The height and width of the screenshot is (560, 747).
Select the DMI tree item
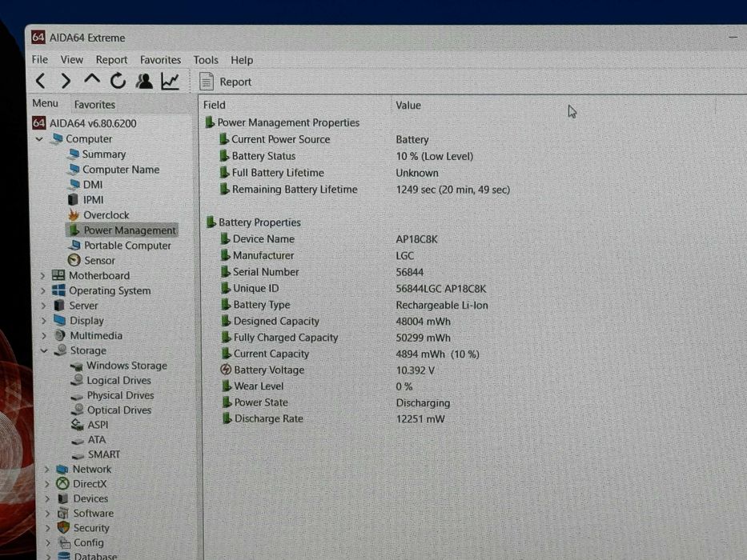click(86, 185)
